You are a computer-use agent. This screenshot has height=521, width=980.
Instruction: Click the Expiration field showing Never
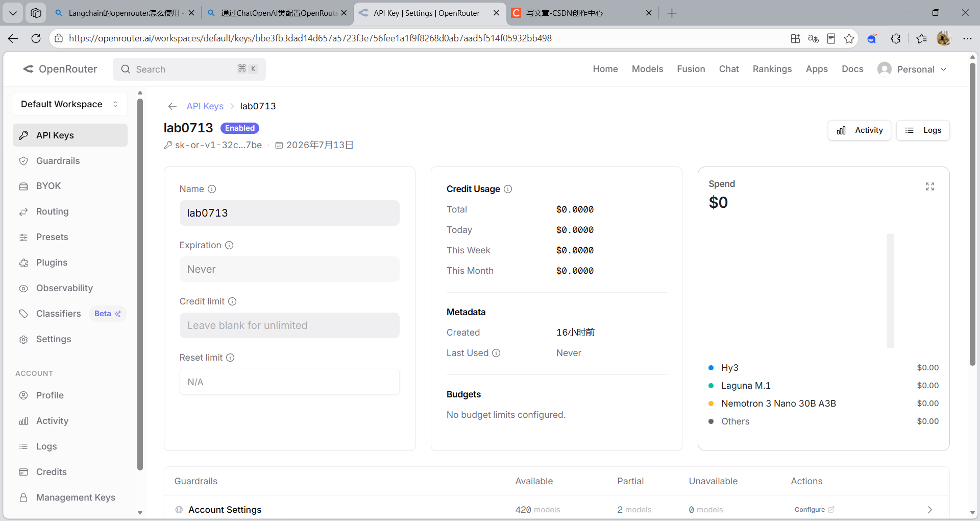tap(289, 269)
